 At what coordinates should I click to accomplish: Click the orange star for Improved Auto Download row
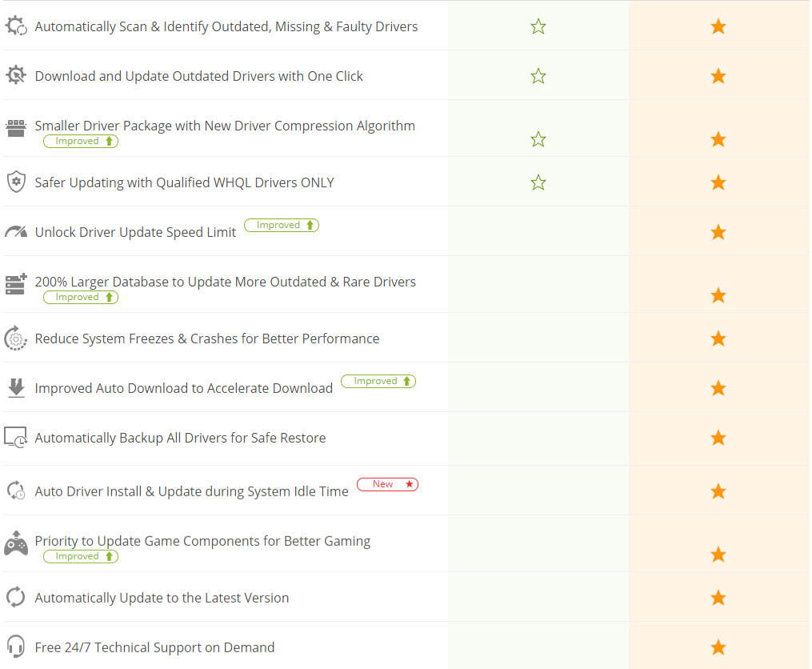tap(718, 388)
